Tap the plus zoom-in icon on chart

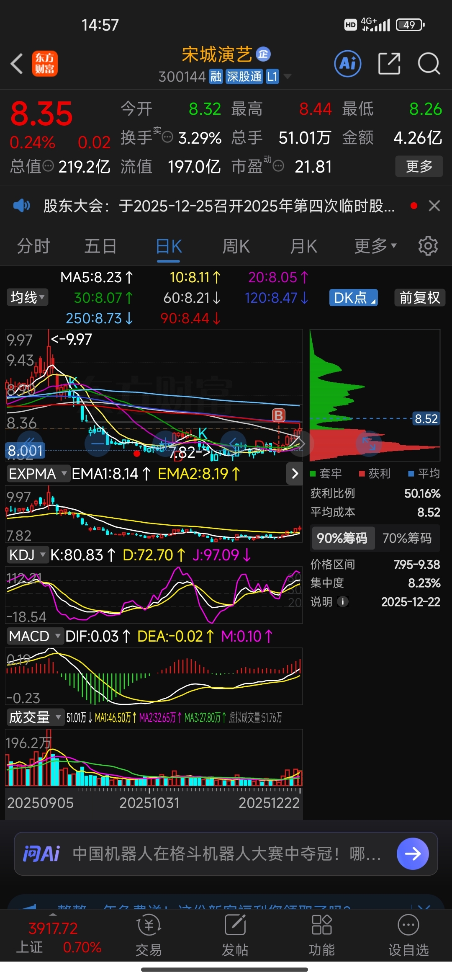tap(165, 444)
